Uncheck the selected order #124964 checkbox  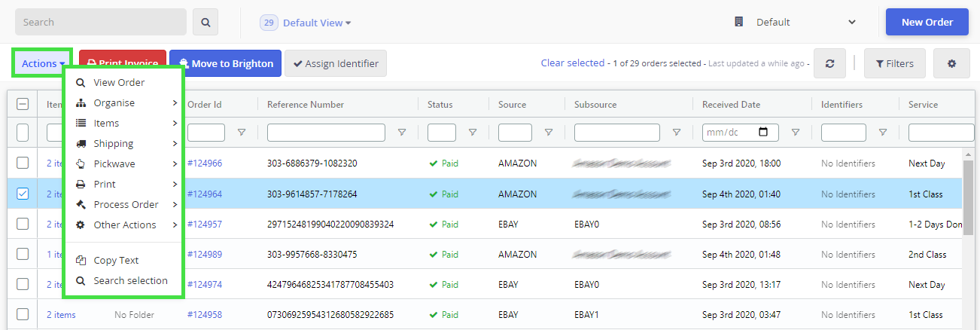pos(23,194)
